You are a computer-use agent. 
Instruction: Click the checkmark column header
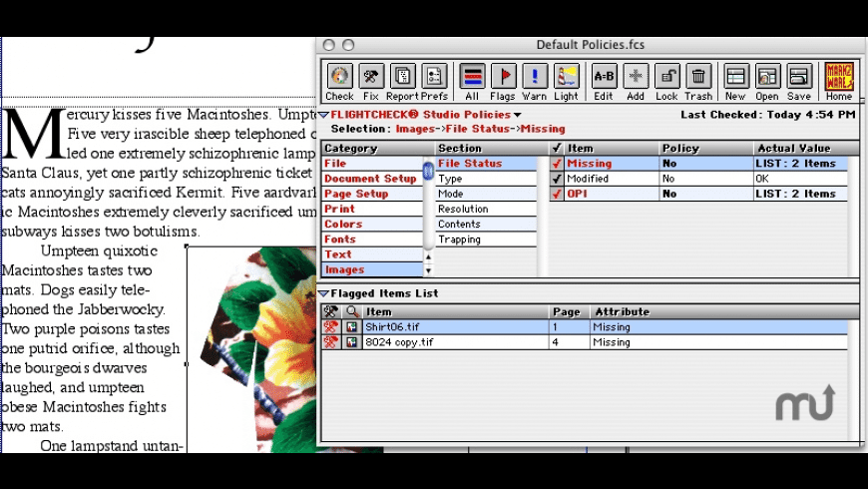pyautogui.click(x=557, y=148)
